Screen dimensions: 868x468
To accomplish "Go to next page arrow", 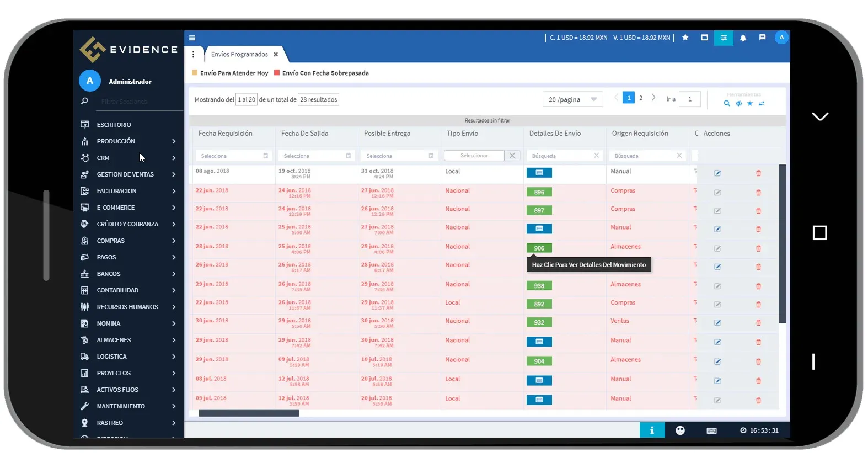I will [x=653, y=98].
